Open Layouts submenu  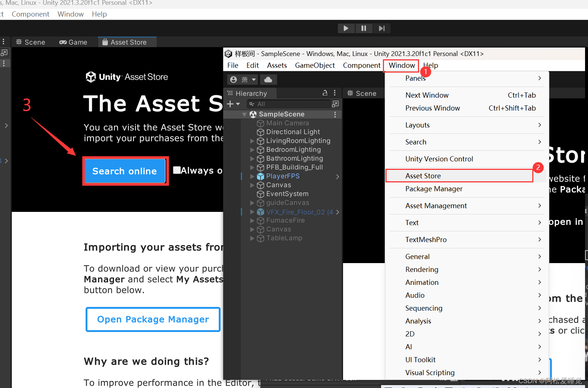click(467, 125)
